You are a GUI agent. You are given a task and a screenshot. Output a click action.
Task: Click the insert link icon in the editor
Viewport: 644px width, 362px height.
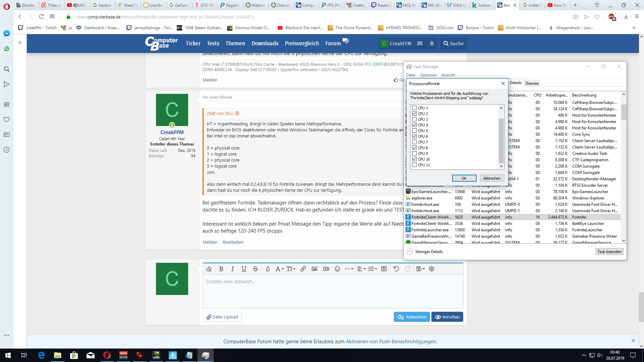click(x=303, y=269)
